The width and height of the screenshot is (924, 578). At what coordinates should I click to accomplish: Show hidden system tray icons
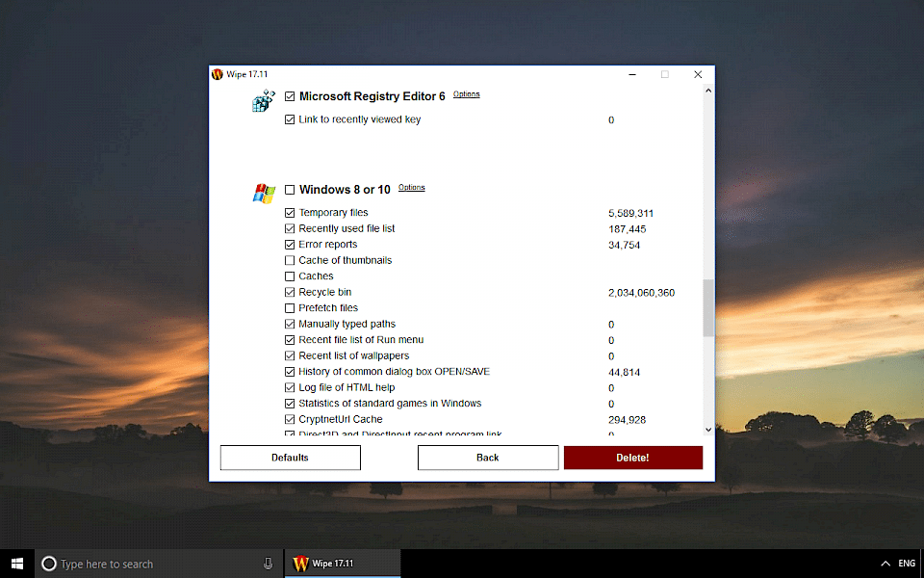click(x=885, y=564)
